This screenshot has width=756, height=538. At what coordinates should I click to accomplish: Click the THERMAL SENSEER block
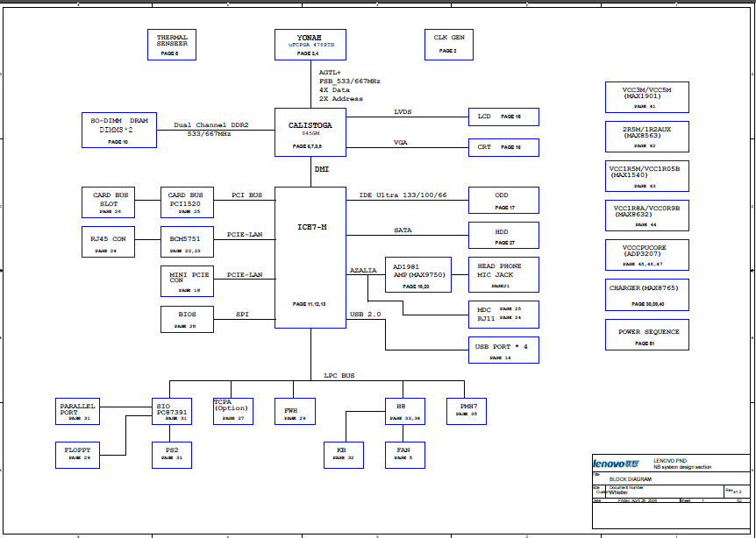pyautogui.click(x=172, y=45)
